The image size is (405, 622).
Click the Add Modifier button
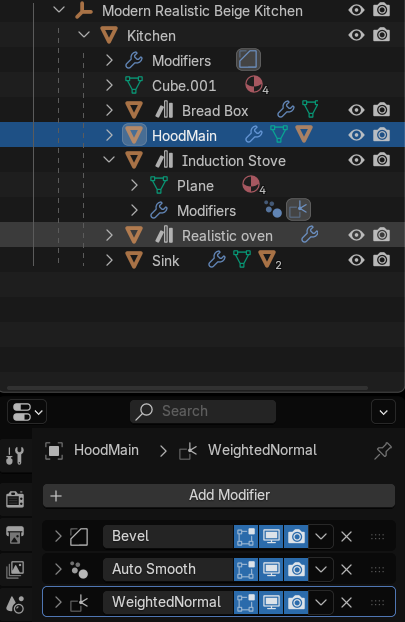click(x=219, y=495)
